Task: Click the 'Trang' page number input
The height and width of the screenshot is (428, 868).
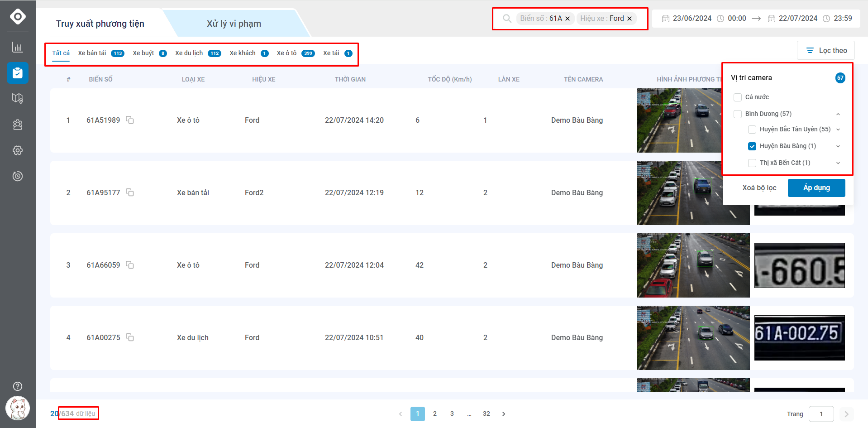Action: [x=821, y=414]
